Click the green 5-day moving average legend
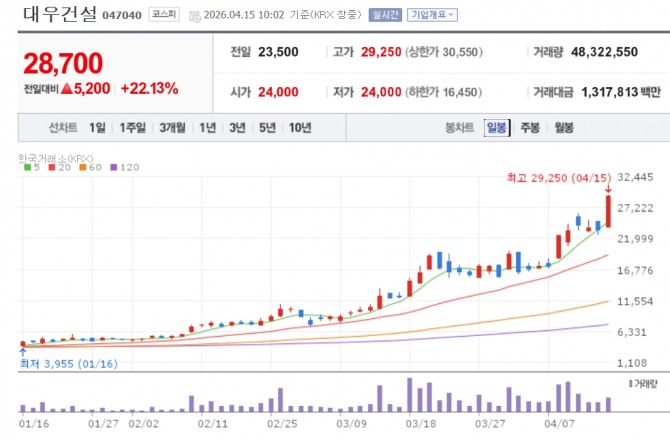 point(32,167)
